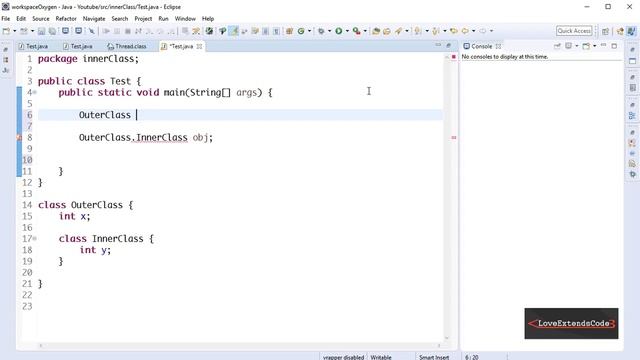The height and width of the screenshot is (360, 640).
Task: Switch to the Java perspective icon
Action: 631,31
